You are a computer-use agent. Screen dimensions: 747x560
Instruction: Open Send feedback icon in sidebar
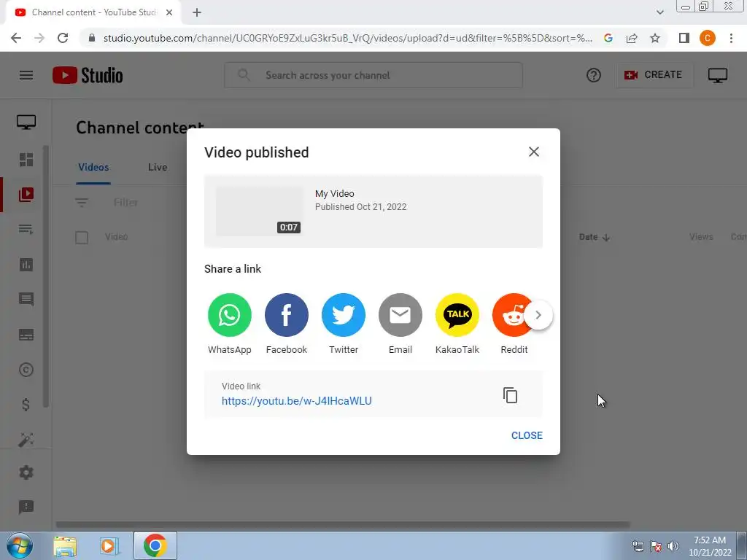26,507
